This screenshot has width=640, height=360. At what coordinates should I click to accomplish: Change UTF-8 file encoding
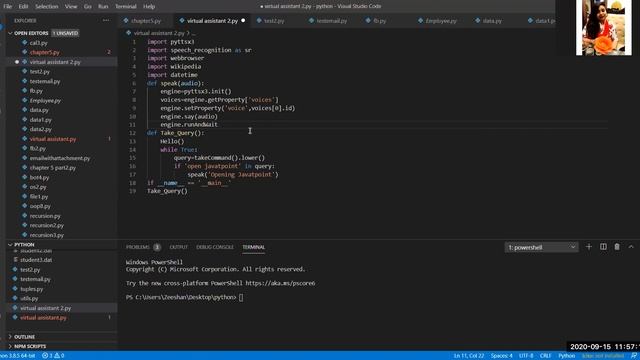[526, 356]
